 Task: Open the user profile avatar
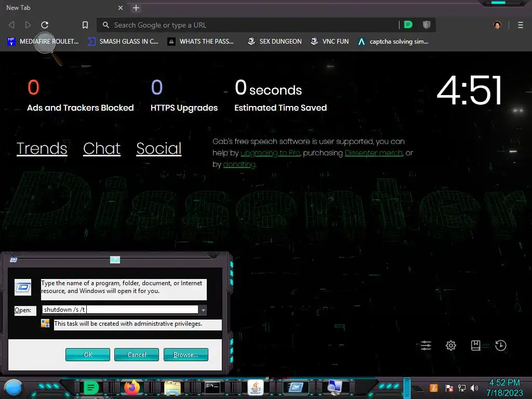(x=497, y=25)
